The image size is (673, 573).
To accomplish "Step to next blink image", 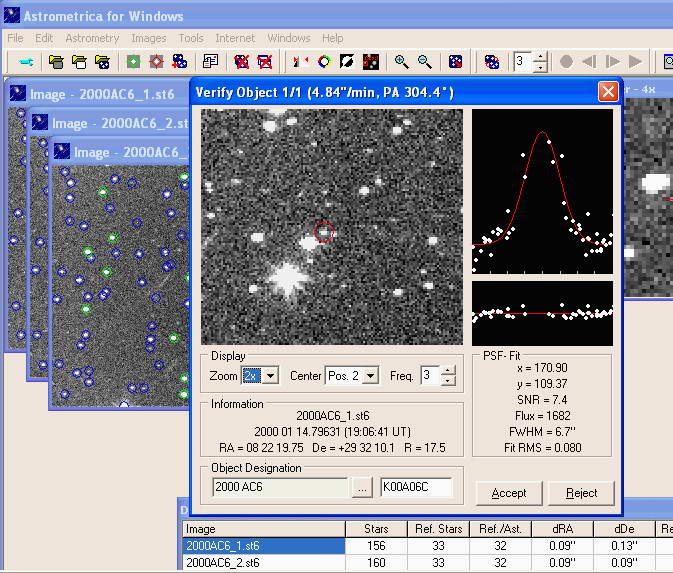I will (x=612, y=62).
